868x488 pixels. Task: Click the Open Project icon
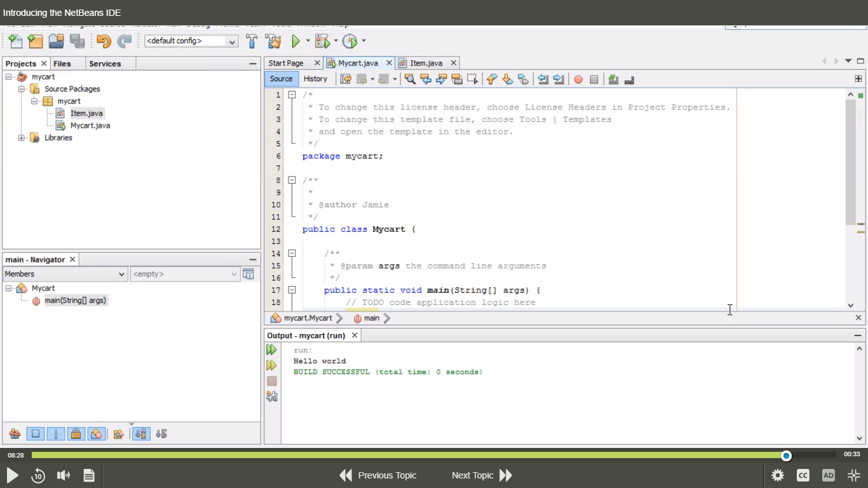click(x=57, y=41)
